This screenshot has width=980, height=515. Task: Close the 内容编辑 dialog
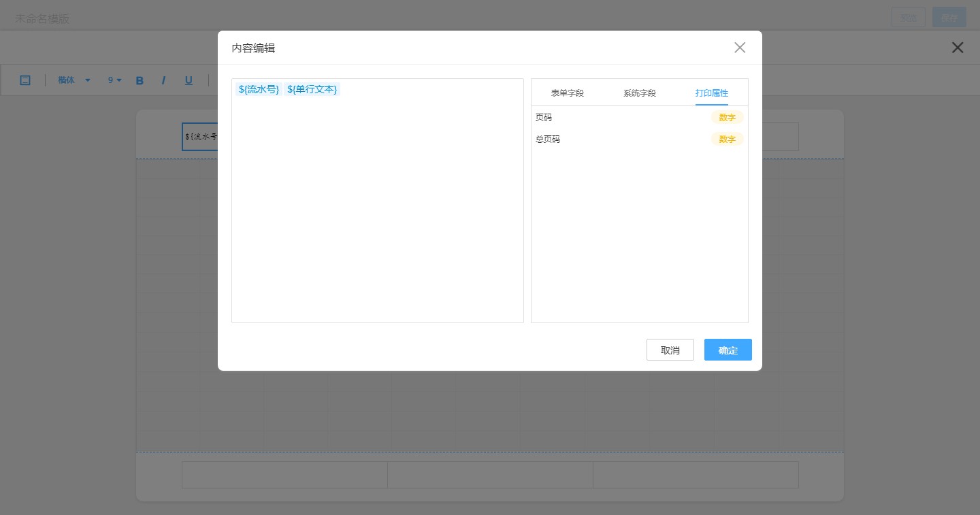740,48
